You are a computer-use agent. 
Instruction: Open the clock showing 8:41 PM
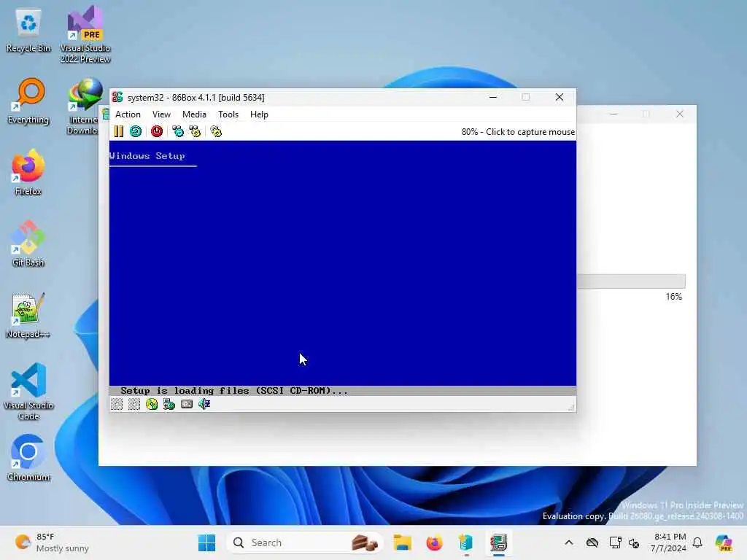click(x=669, y=542)
